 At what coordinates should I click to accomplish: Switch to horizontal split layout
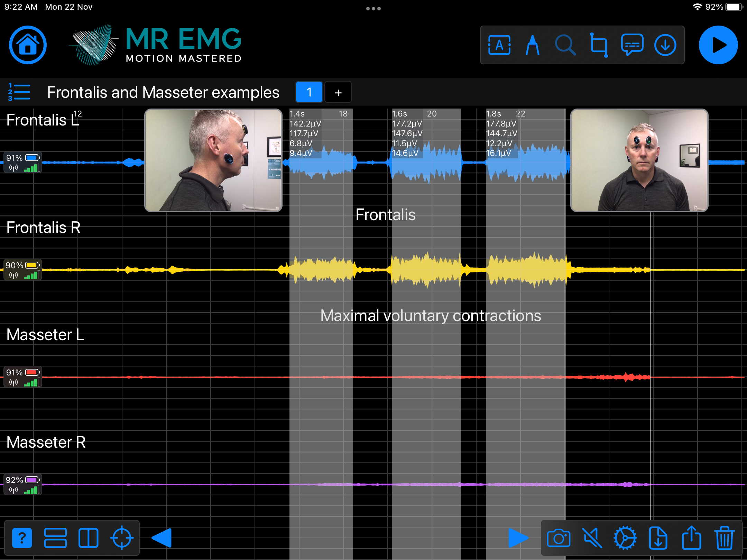click(x=55, y=538)
